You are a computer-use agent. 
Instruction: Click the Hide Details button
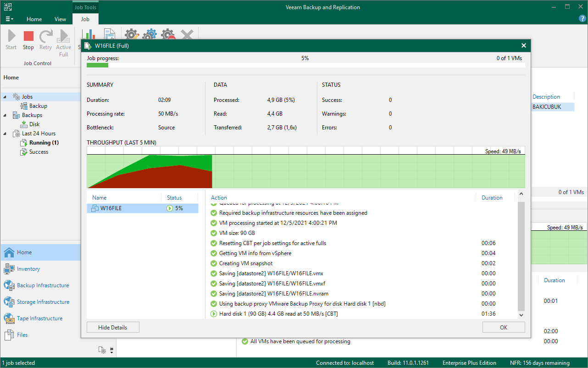click(113, 327)
